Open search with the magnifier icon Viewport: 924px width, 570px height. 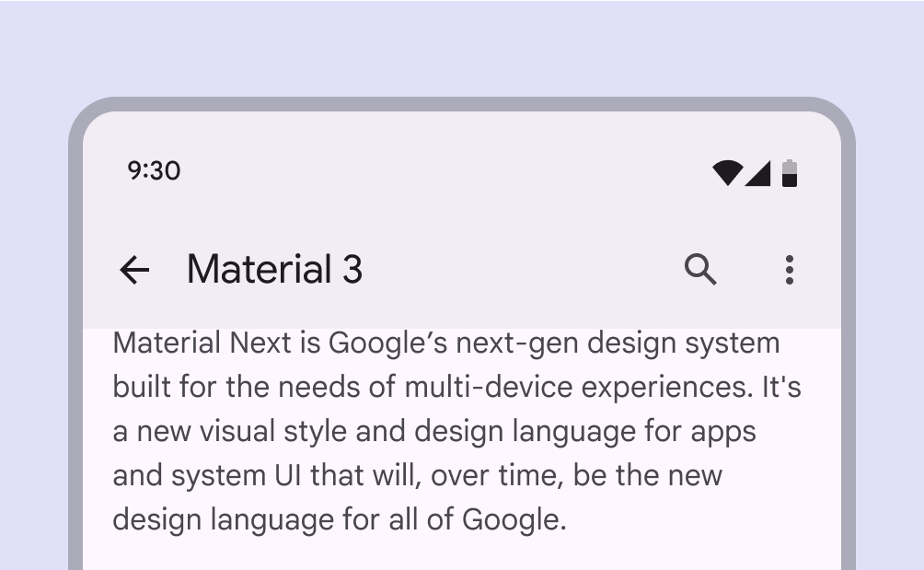(700, 270)
